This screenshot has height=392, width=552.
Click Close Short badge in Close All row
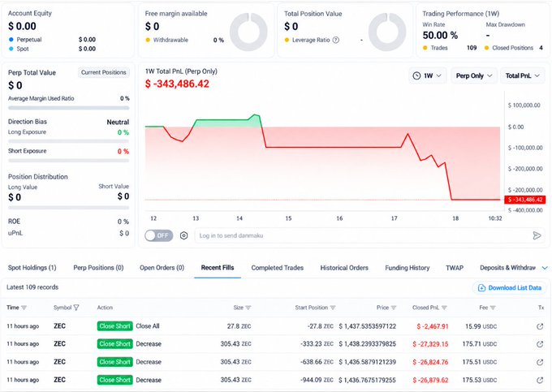114,326
